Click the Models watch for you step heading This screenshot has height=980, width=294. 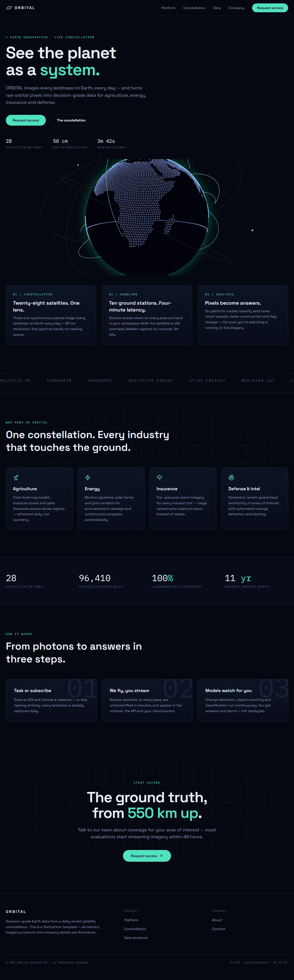pos(229,691)
